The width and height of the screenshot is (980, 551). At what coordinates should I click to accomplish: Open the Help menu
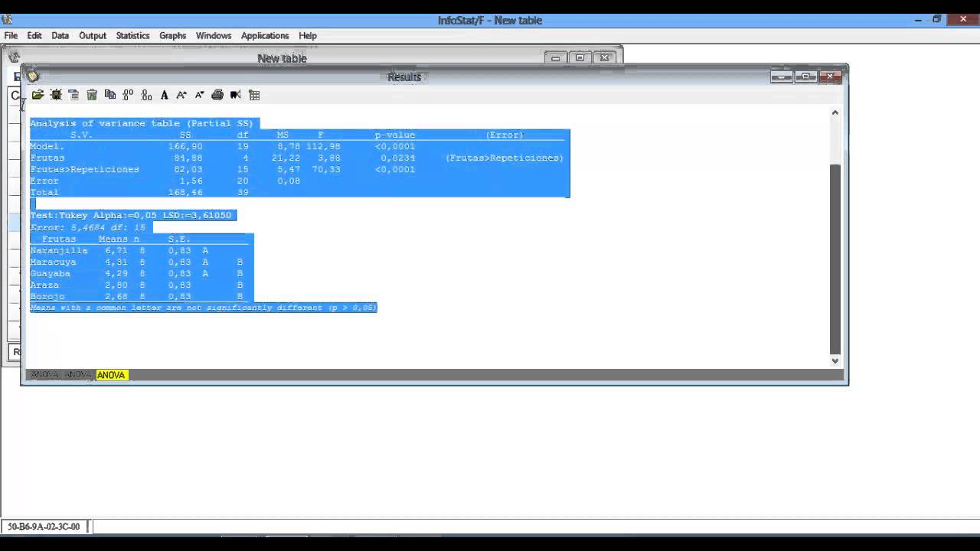[x=308, y=35]
